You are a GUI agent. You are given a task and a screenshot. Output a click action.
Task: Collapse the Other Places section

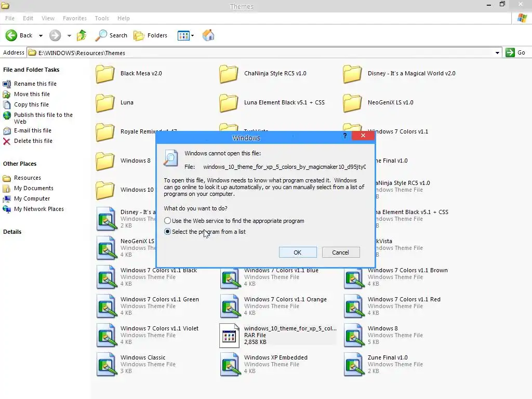point(20,164)
